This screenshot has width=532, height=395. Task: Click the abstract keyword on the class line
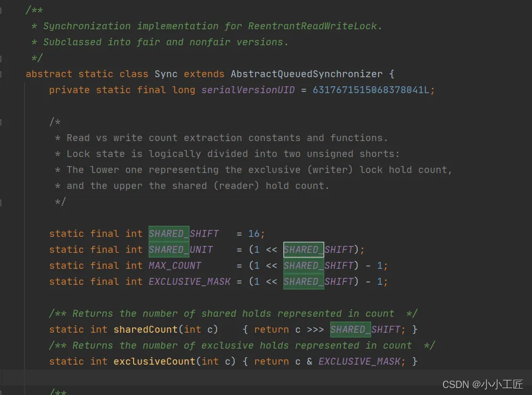click(49, 74)
